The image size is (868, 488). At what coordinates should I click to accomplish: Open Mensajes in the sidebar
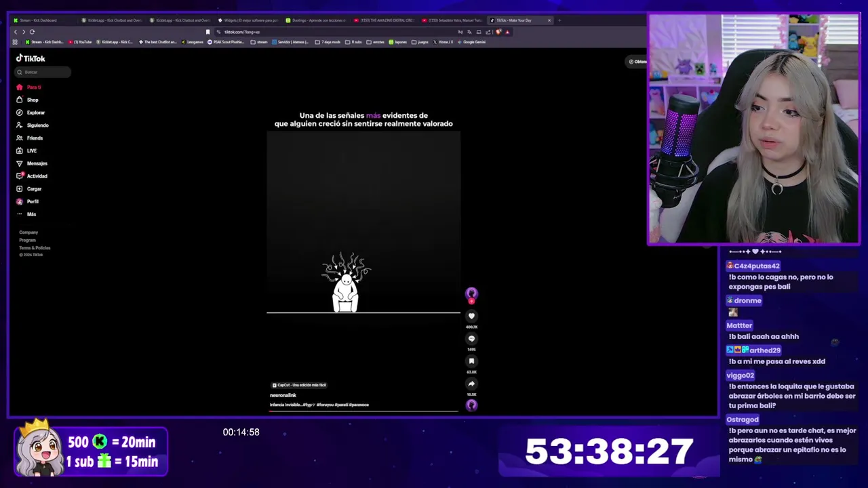coord(32,163)
